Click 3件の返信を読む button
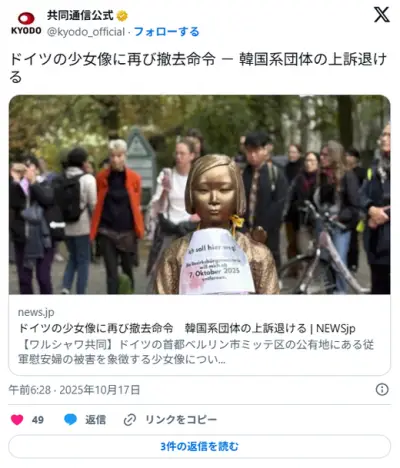 pyautogui.click(x=199, y=446)
